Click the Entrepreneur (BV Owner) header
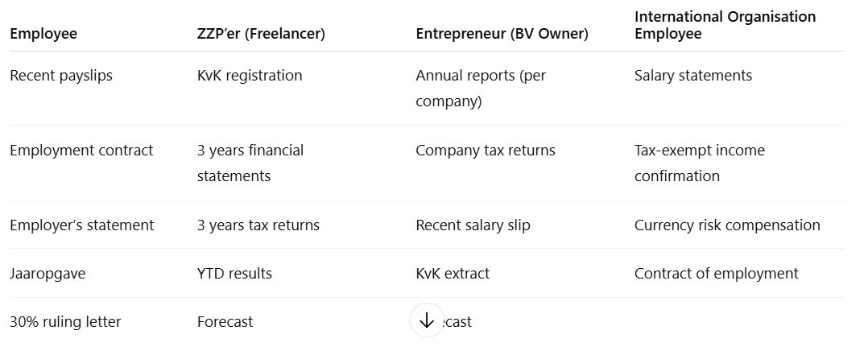This screenshot has width=868, height=351. tap(502, 34)
